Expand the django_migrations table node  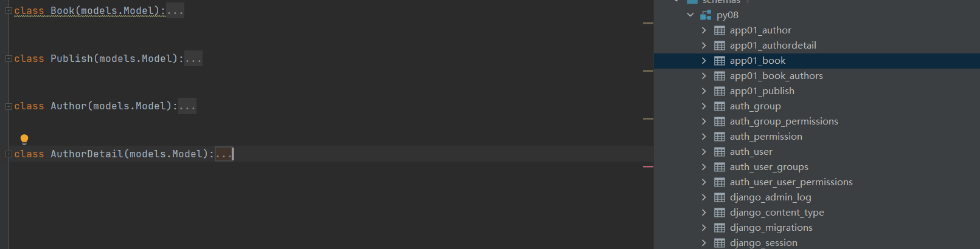704,228
